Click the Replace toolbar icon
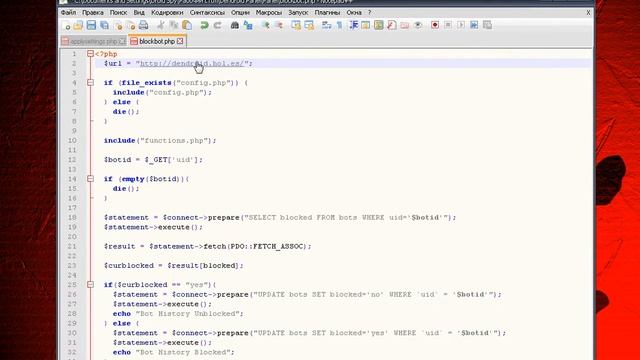 pos(248,25)
